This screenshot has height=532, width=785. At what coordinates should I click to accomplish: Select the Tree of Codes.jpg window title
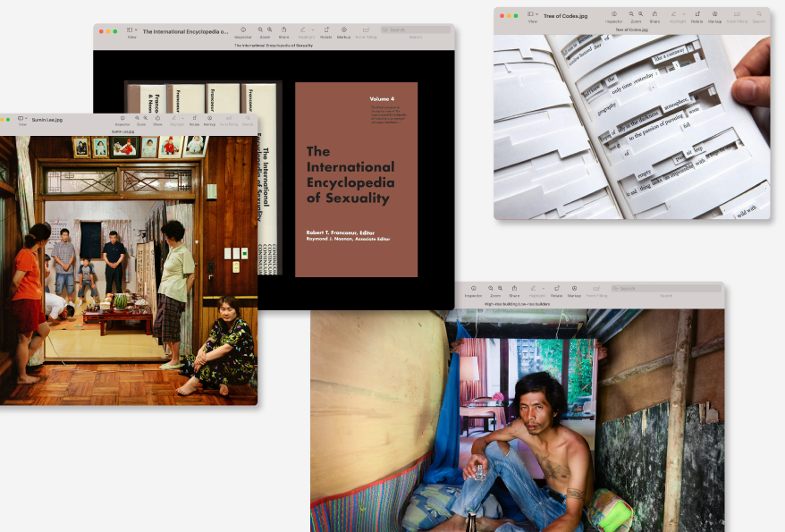tap(566, 16)
